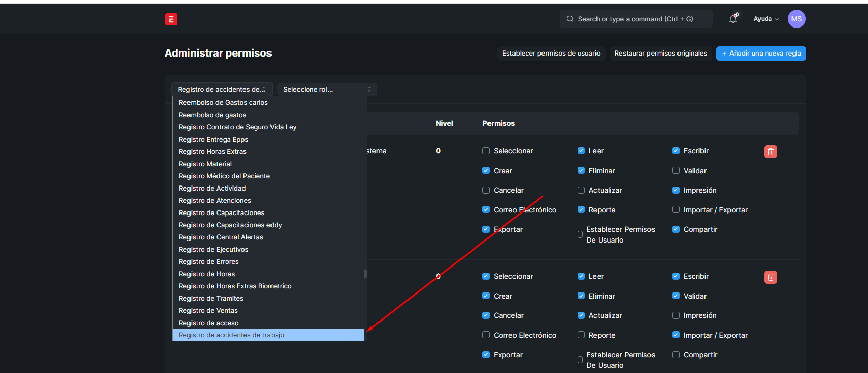Uncheck Importar / Exportar in the second rule

click(x=676, y=335)
